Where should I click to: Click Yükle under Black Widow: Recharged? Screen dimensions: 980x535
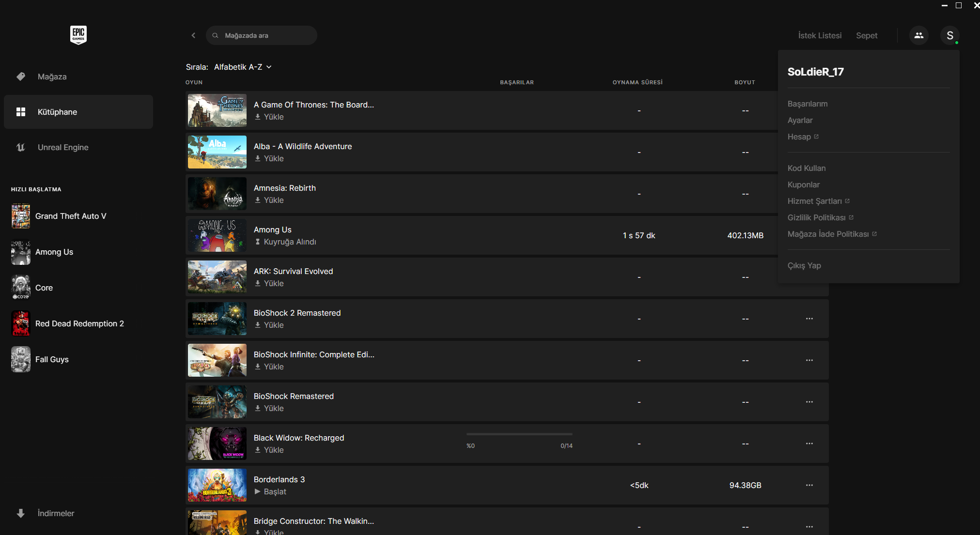click(269, 450)
